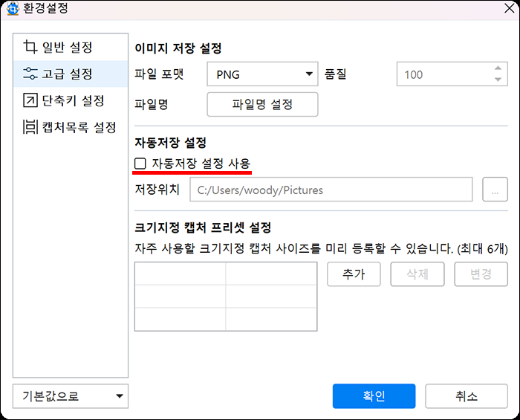Viewport: 520px width, 420px height.
Task: Click the 삭제 preset button
Action: tap(417, 274)
